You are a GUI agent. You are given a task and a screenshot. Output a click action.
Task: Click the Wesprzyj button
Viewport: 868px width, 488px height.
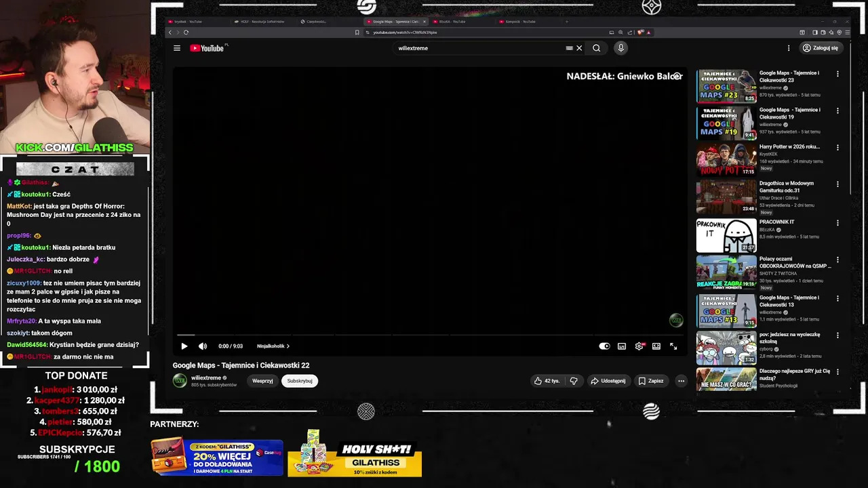(x=262, y=381)
